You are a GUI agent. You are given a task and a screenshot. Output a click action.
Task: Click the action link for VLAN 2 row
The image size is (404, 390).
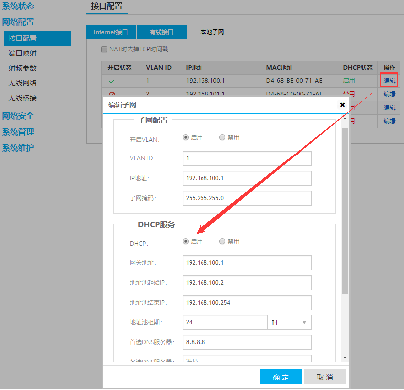(389, 94)
